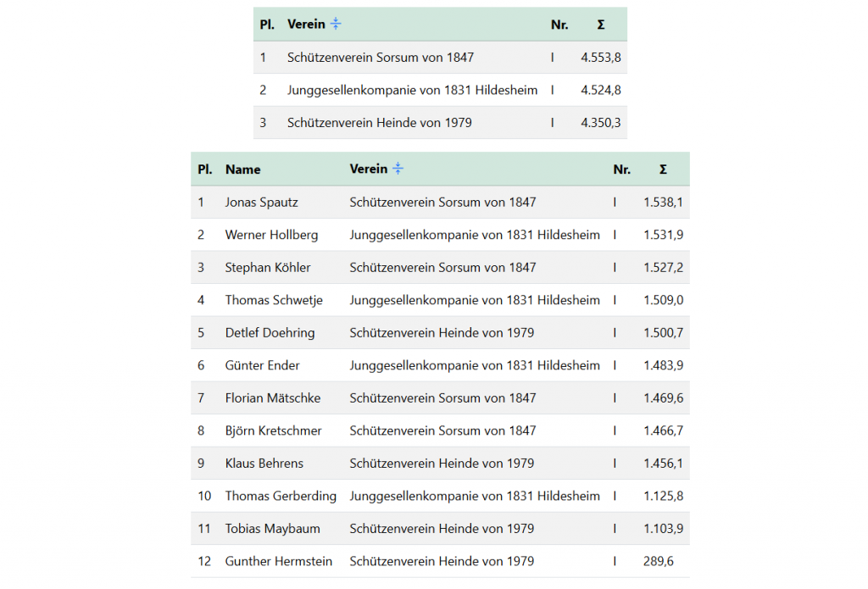This screenshot has width=868, height=589.
Task: Select Thomas Gerberding's result row
Action: pos(281,496)
